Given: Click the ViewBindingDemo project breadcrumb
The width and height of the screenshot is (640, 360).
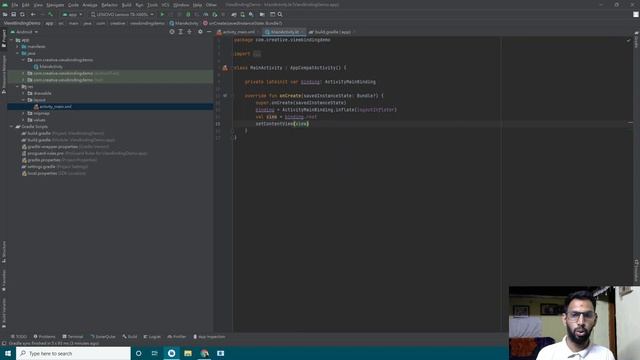Looking at the screenshot, I should [x=22, y=23].
